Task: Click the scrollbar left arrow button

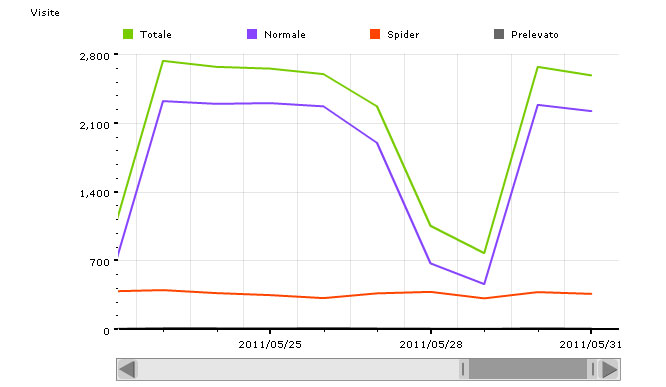Action: pos(127,369)
